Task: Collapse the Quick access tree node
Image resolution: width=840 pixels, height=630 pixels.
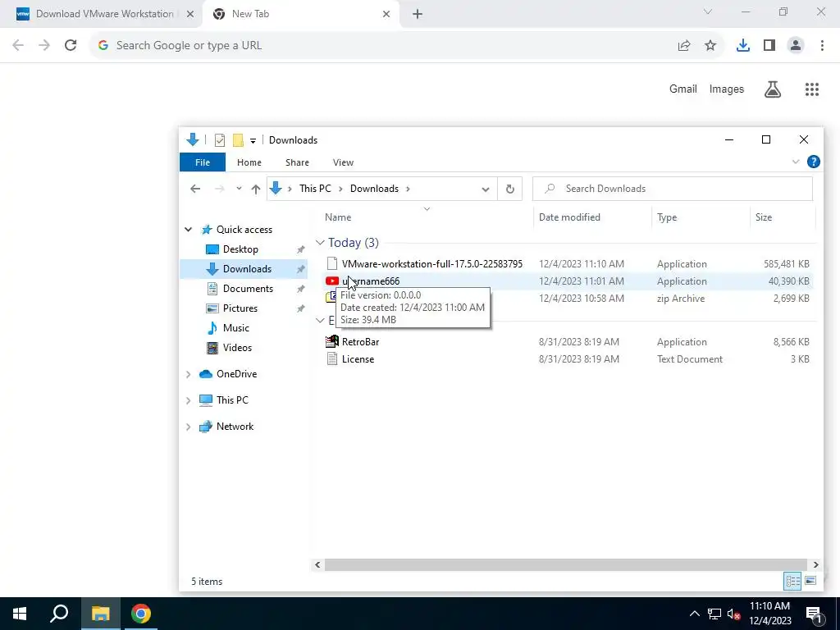Action: 188,230
